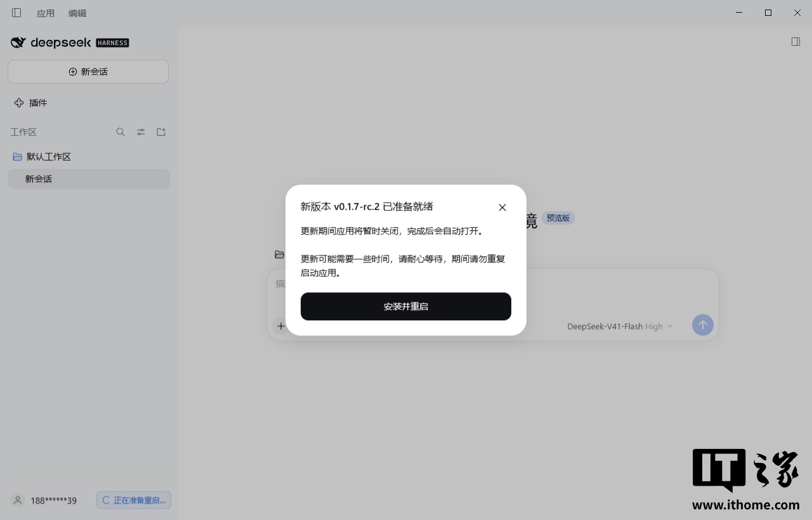Screen dimensions: 812x520
Task: Close the update dialog with X
Action: coord(502,207)
